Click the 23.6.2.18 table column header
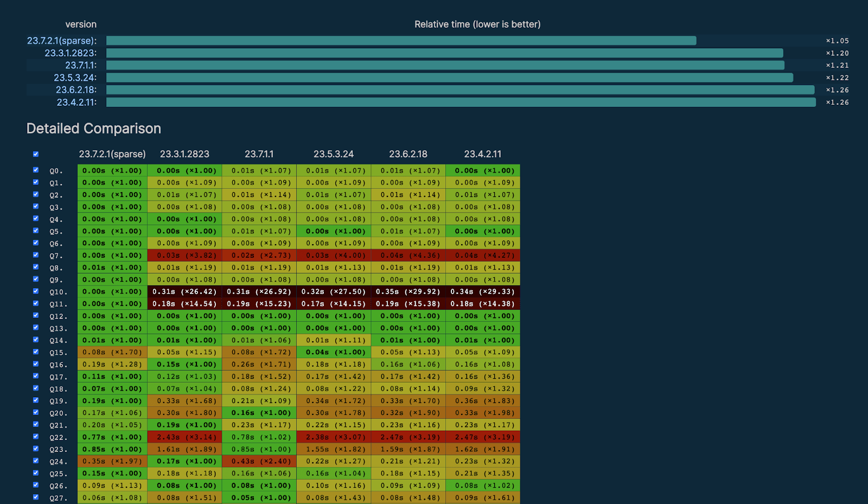The height and width of the screenshot is (504, 868). click(408, 154)
